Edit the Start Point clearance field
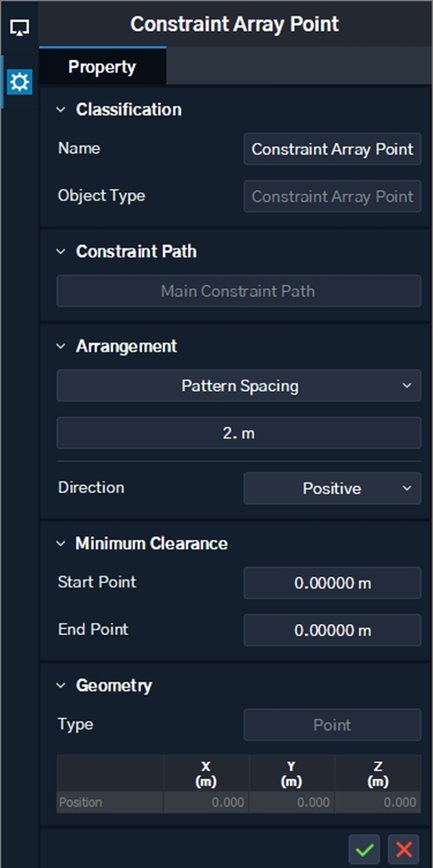 coord(332,583)
